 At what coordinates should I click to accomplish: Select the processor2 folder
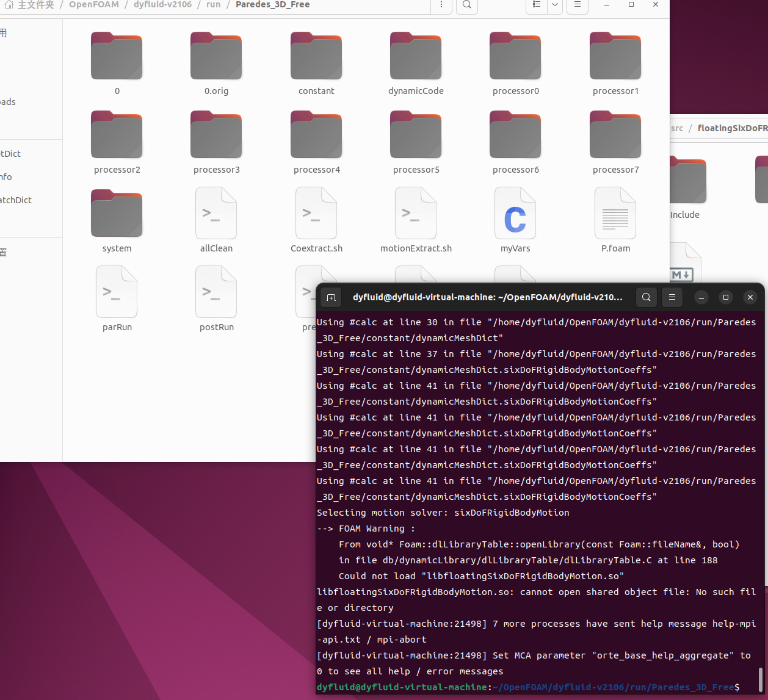(117, 135)
